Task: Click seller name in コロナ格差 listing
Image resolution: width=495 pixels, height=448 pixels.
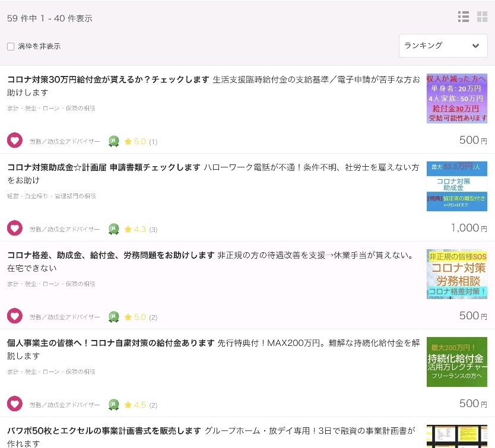Action: [x=65, y=317]
